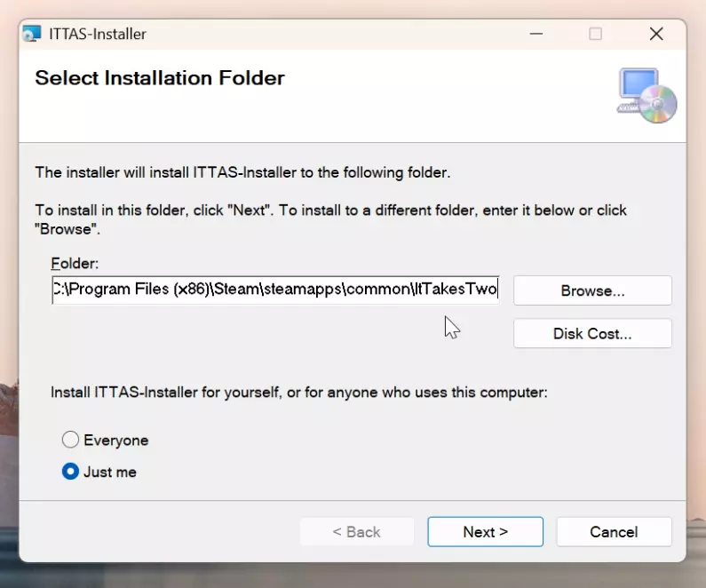
Task: Choose the Just me radio option
Action: tap(70, 472)
